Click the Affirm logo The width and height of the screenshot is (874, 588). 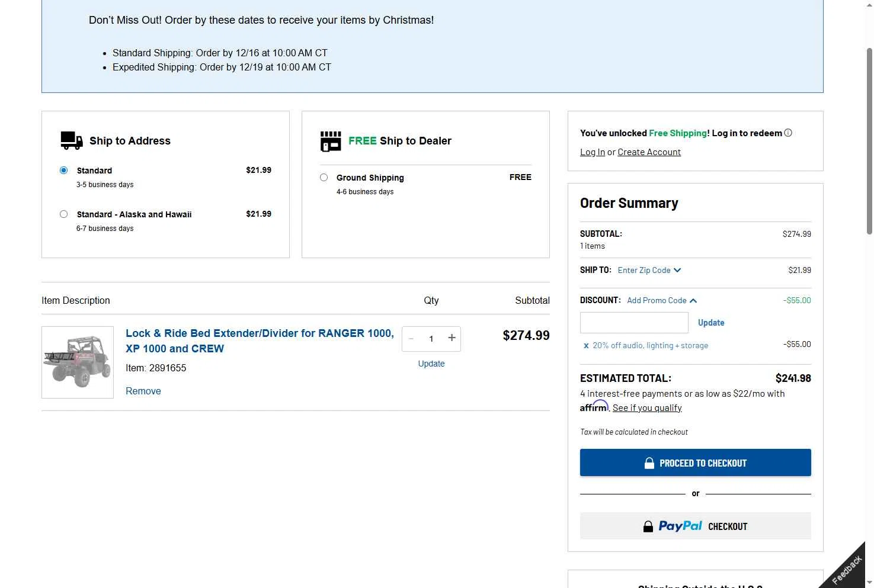pos(594,406)
